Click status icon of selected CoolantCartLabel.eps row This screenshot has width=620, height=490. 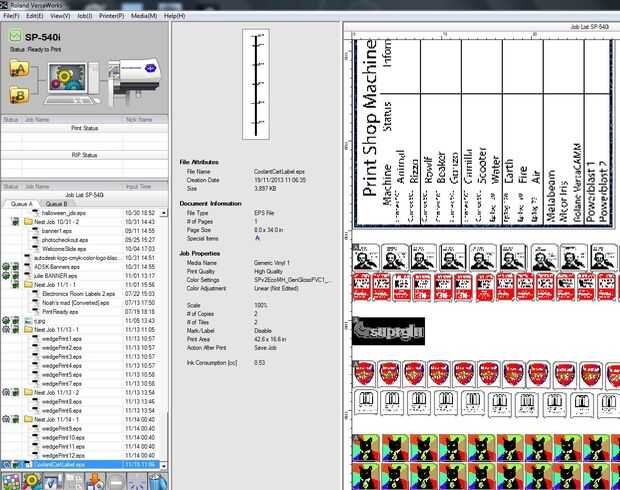(6, 465)
